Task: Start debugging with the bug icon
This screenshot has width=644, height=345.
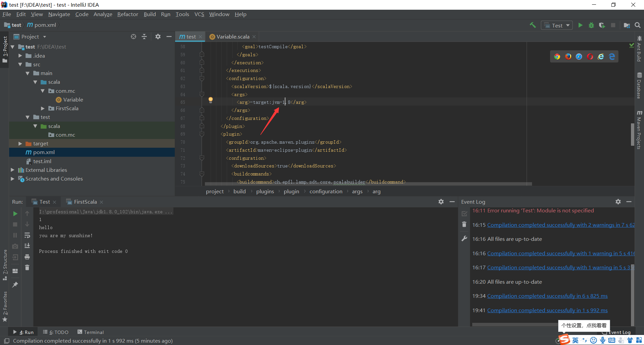Action: point(591,25)
